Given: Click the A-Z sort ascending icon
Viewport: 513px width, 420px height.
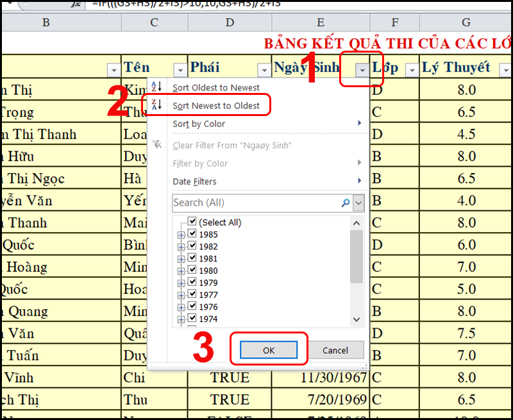Looking at the screenshot, I should [158, 87].
